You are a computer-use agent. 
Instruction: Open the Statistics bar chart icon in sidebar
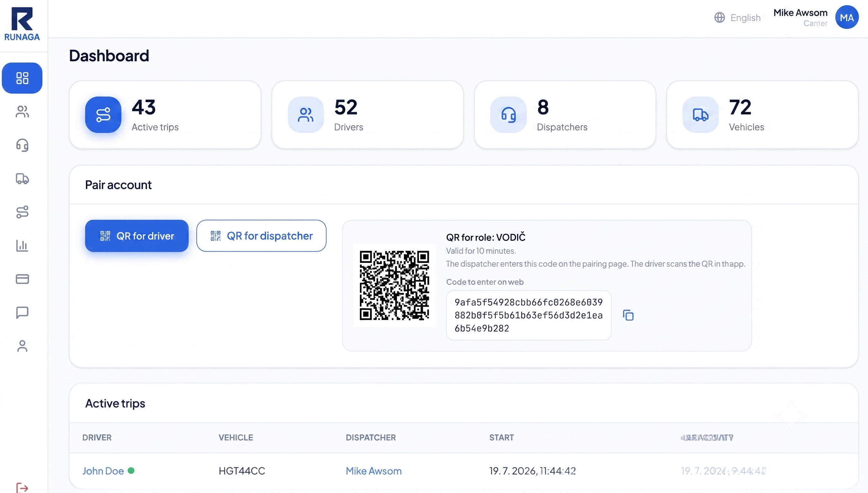point(22,246)
